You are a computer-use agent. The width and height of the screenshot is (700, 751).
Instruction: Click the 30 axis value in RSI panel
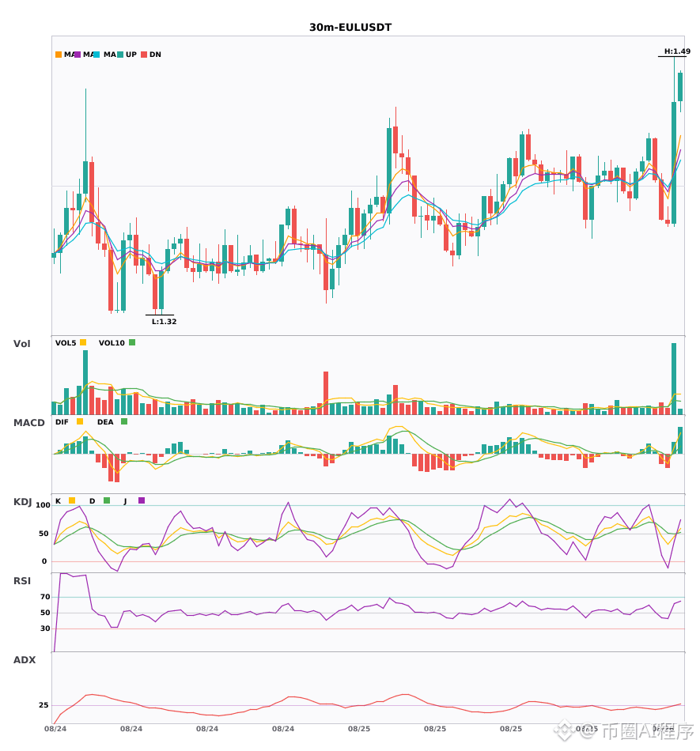point(46,628)
